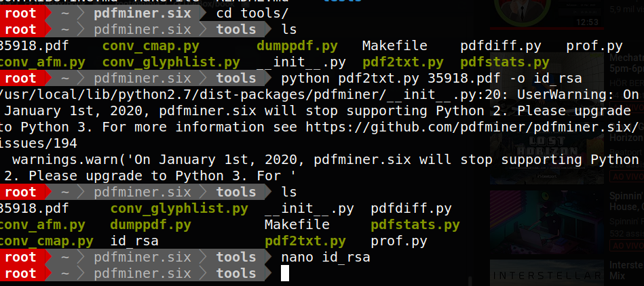Select id_rsa file in the ls listing
644x286 pixels.
(134, 241)
